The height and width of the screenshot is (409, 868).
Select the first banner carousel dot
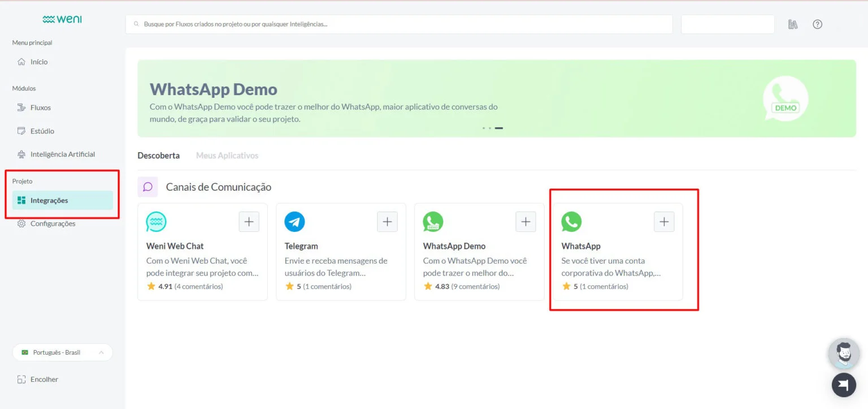click(484, 128)
